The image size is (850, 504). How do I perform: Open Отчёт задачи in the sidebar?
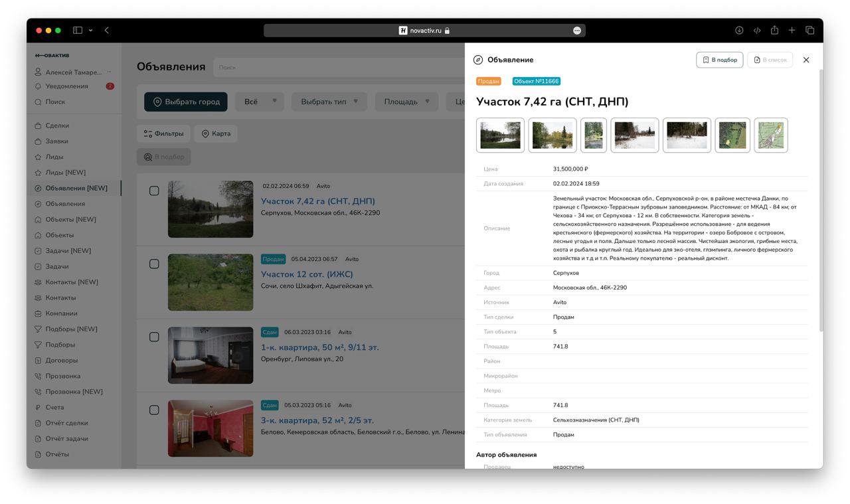(x=66, y=438)
